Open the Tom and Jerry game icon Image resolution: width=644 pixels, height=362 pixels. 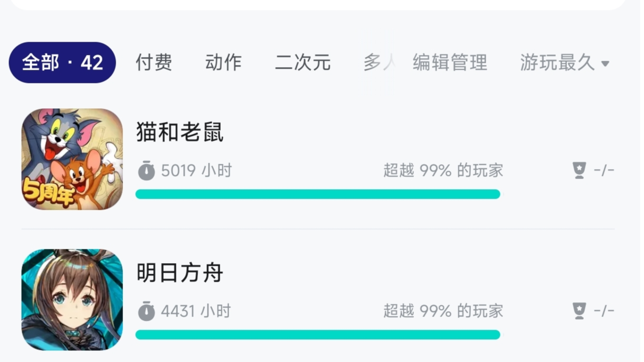point(72,159)
